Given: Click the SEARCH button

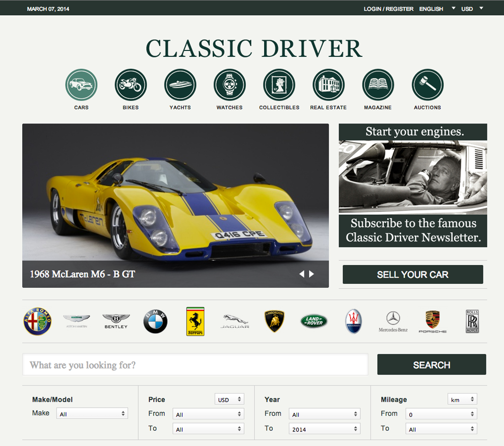Looking at the screenshot, I should point(432,365).
